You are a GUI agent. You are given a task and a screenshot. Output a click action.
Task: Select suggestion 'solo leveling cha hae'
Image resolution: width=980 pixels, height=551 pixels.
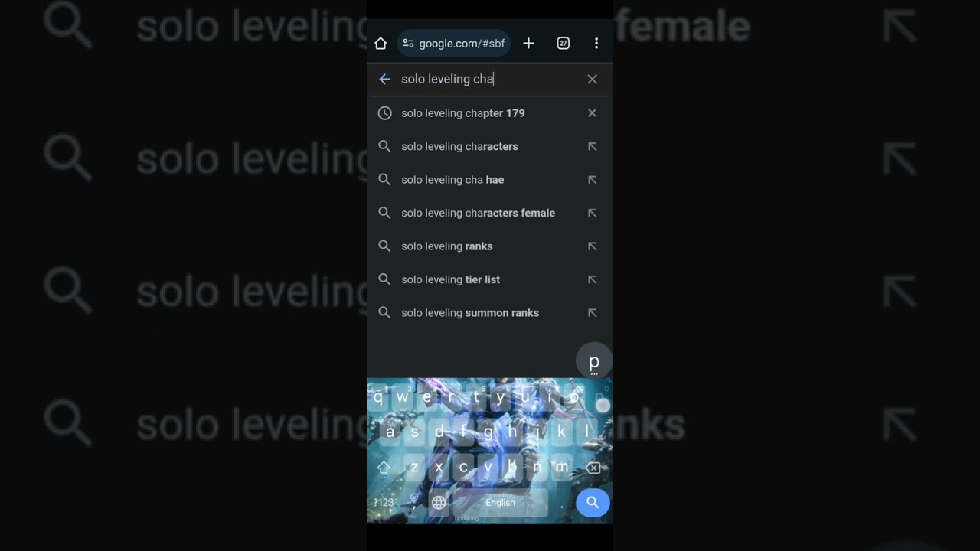[x=452, y=180]
